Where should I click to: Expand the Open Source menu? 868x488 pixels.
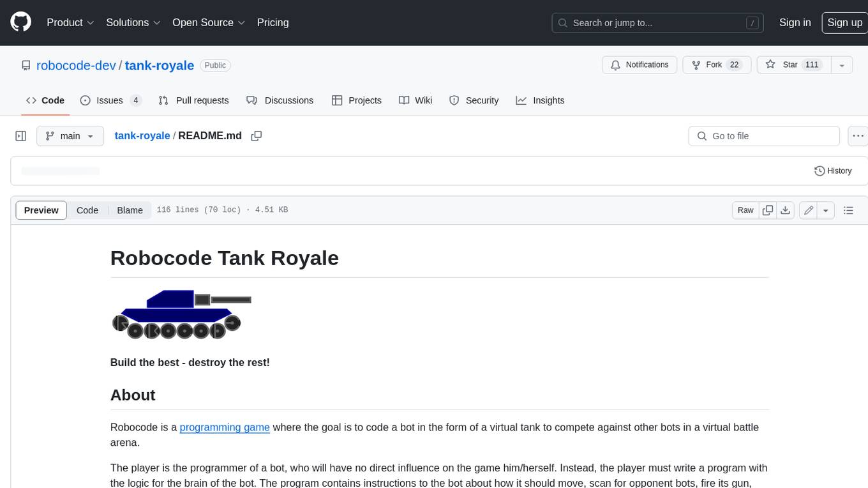(x=209, y=22)
